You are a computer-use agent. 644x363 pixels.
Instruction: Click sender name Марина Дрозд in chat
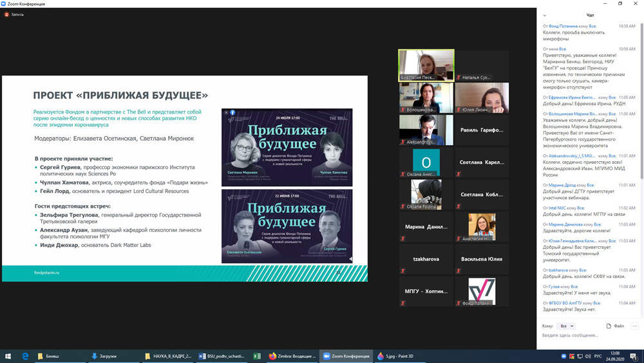(562, 185)
